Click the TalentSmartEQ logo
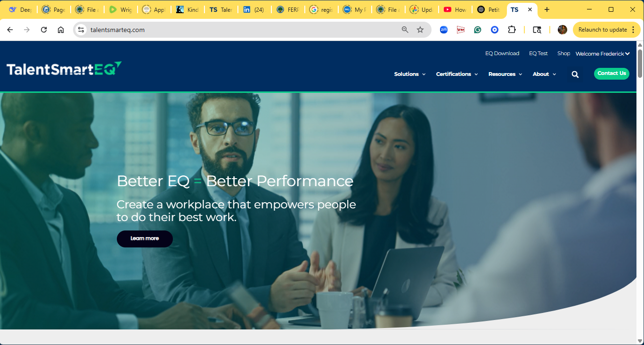 tap(64, 69)
